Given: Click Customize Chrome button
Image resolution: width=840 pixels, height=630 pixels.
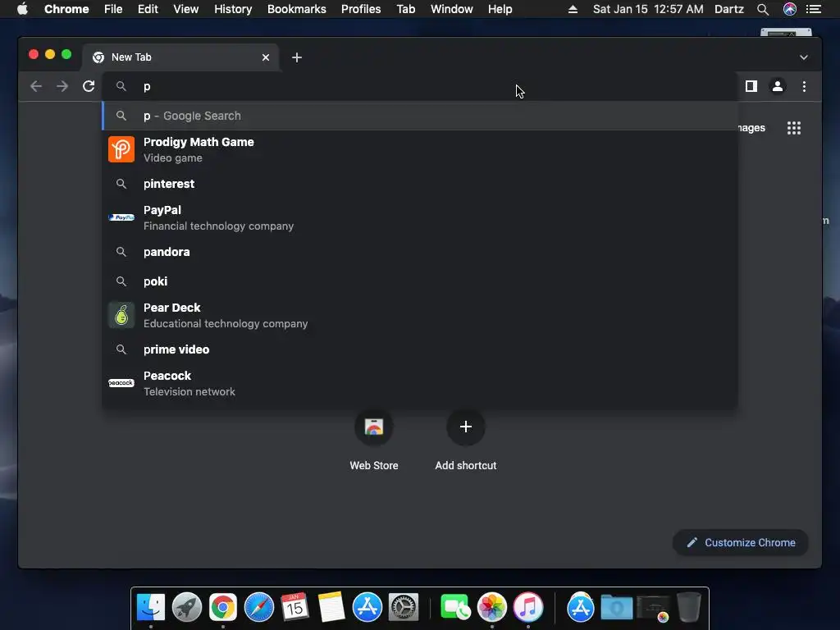Looking at the screenshot, I should [x=741, y=543].
